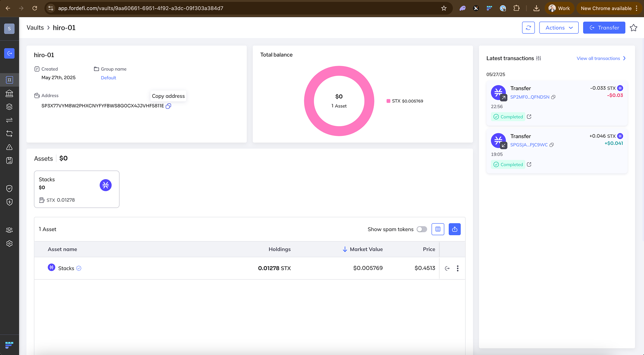The height and width of the screenshot is (355, 644).
Task: Click the copy address icon
Action: pos(168,106)
